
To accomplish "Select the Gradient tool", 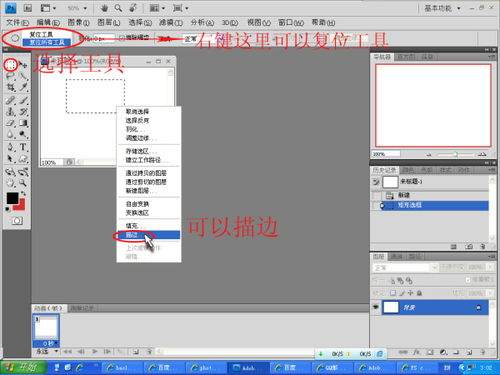I will click(23, 123).
